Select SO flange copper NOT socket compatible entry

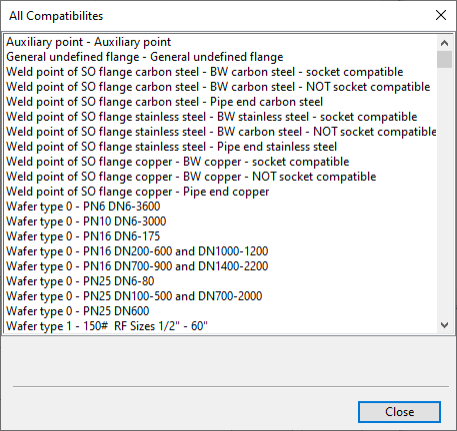point(191,177)
